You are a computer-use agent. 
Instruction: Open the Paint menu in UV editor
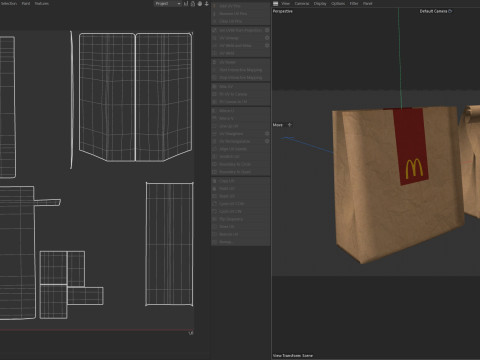pos(26,4)
